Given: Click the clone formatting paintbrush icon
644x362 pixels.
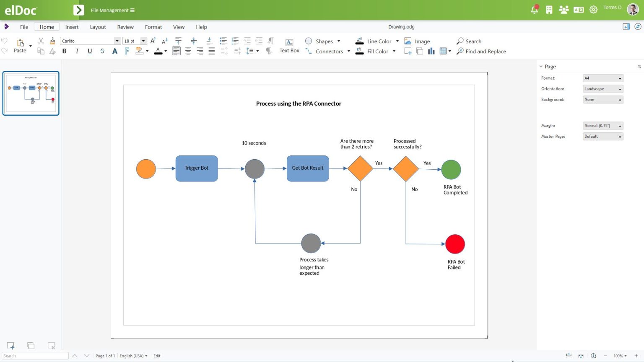Looking at the screenshot, I should pos(52,41).
